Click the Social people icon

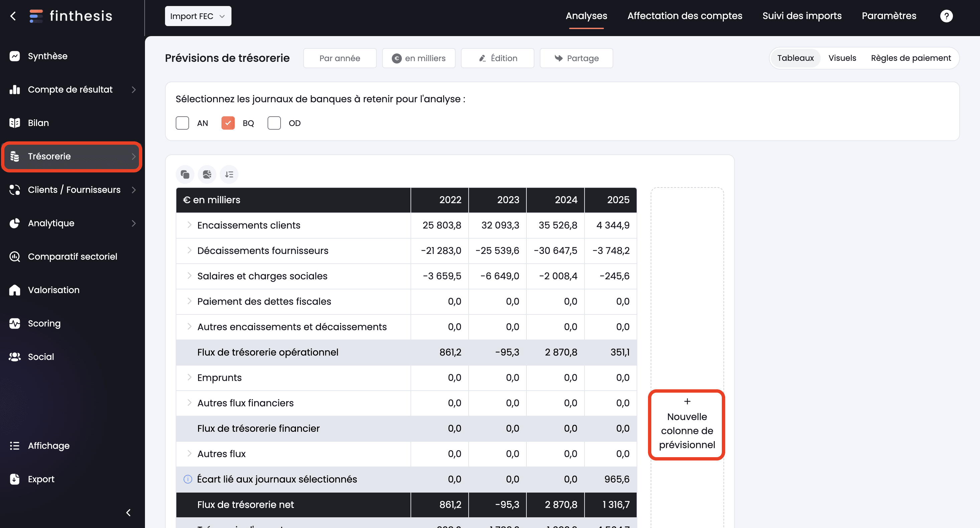tap(14, 357)
